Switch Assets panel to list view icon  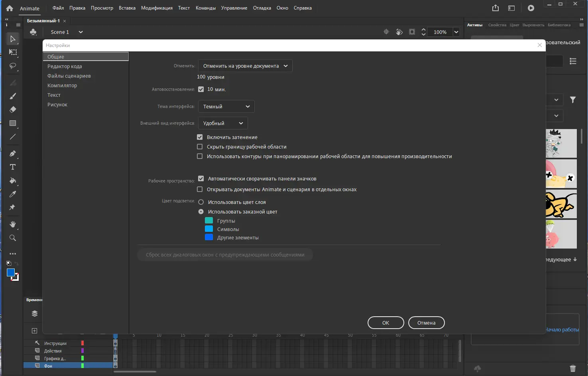click(573, 61)
